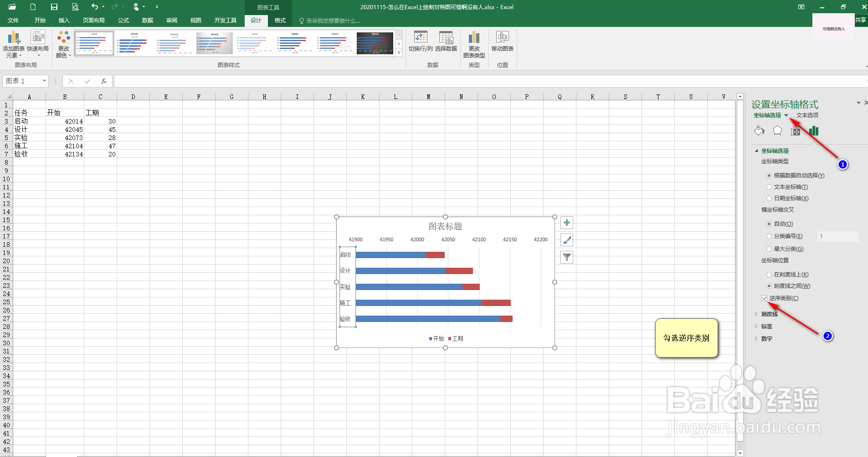Open task pane options dropdown arrow

coord(858,103)
